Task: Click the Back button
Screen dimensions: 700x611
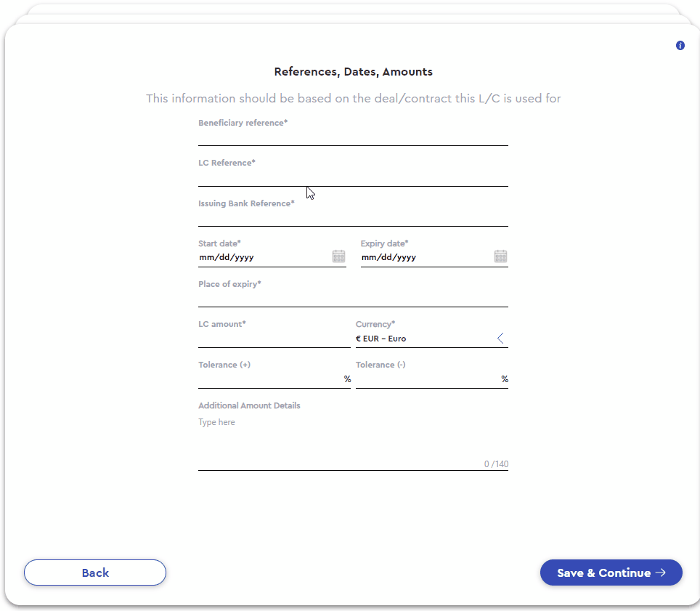Action: 94,572
